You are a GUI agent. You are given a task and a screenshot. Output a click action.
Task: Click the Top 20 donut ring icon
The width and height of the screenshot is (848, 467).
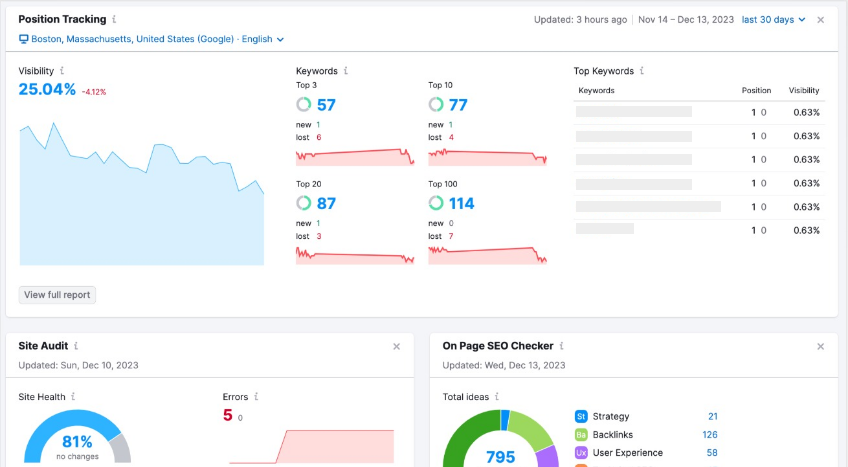tap(304, 203)
